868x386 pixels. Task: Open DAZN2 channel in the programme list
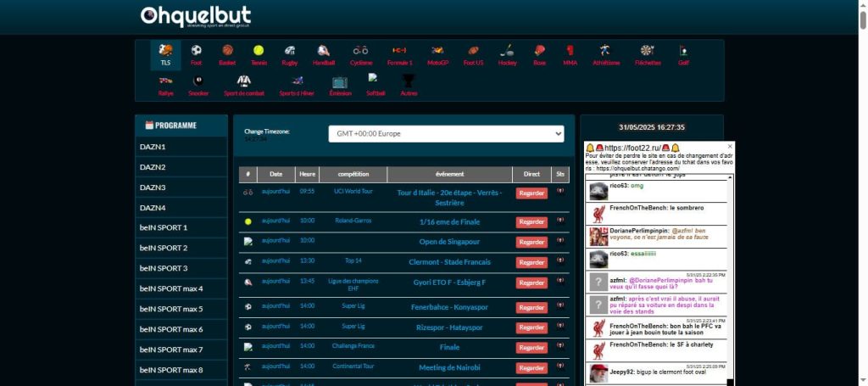(181, 167)
